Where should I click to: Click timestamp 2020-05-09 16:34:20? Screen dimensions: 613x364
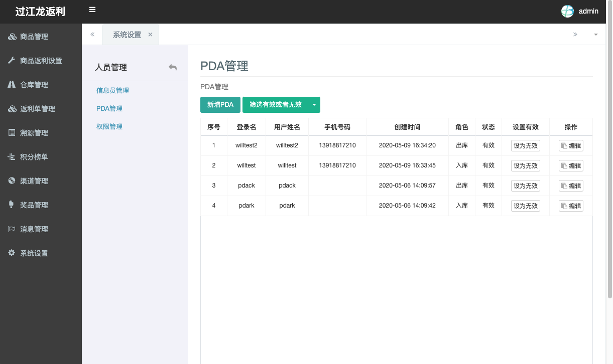click(x=407, y=145)
